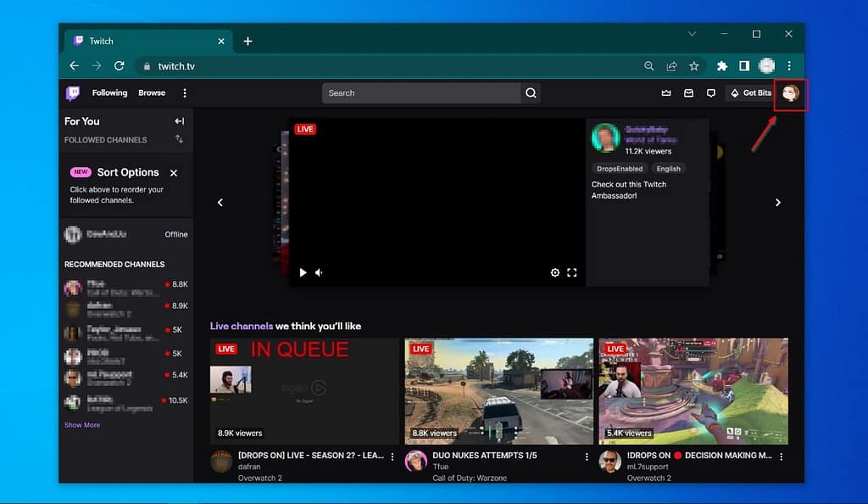This screenshot has width=868, height=504.
Task: Reload the Twitch page
Action: 119,66
